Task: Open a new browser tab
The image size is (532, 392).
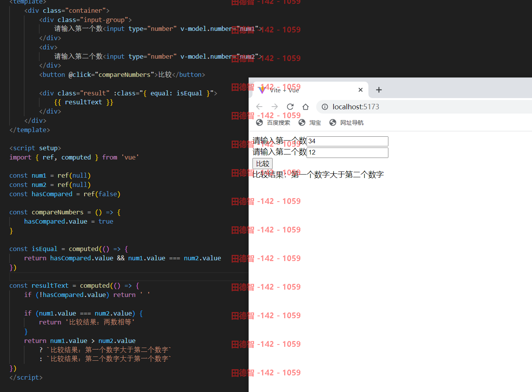Action: pos(379,90)
